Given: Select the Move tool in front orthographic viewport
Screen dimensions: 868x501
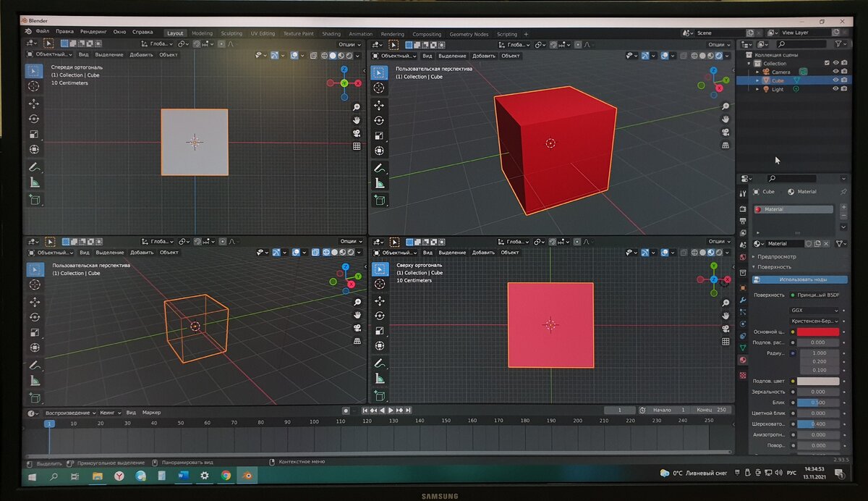Looking at the screenshot, I should (x=34, y=104).
